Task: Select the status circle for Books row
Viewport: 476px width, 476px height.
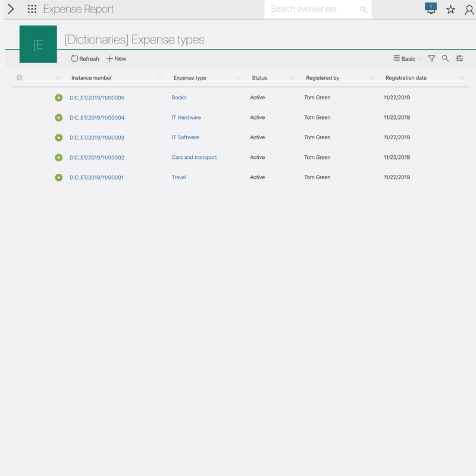Action: point(59,98)
